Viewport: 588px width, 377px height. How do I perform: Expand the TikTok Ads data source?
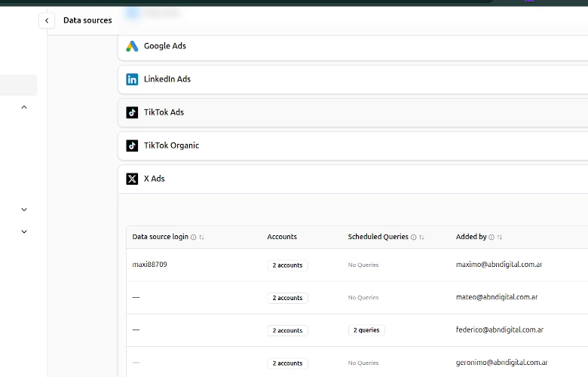[353, 112]
